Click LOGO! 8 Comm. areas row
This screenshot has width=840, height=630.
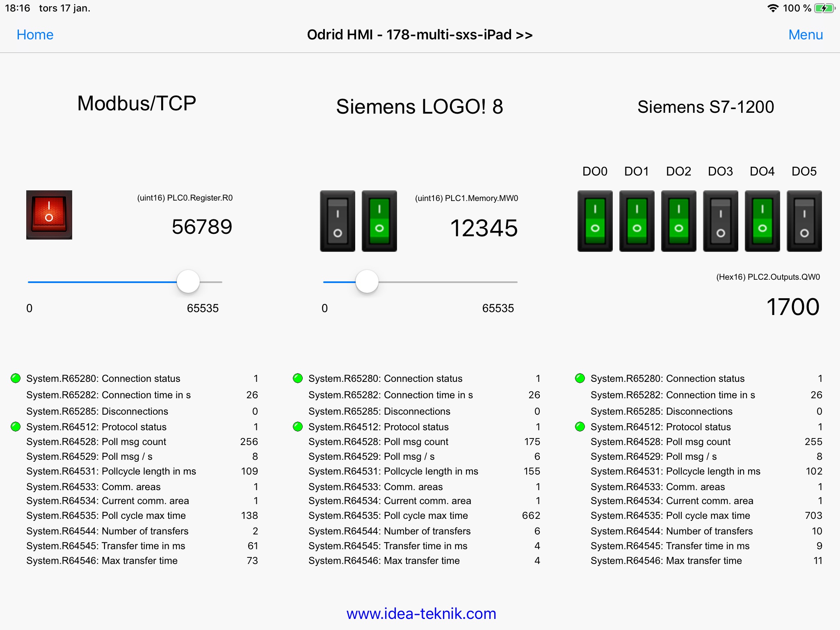[x=424, y=487]
